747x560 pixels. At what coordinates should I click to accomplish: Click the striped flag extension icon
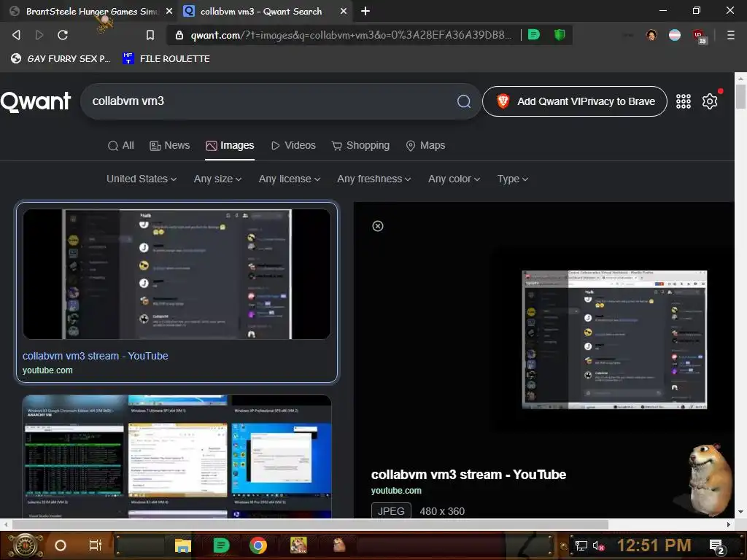(675, 35)
